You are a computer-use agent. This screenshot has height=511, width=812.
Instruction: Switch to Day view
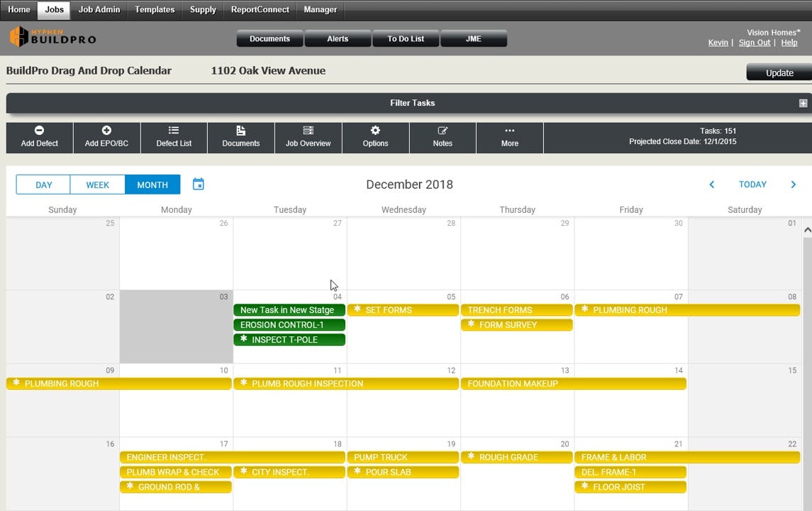pos(43,184)
